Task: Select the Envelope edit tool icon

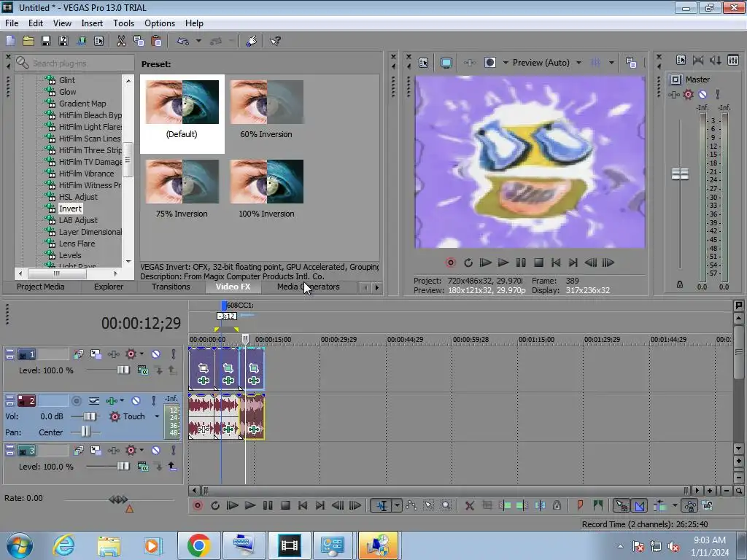Action: point(411,506)
